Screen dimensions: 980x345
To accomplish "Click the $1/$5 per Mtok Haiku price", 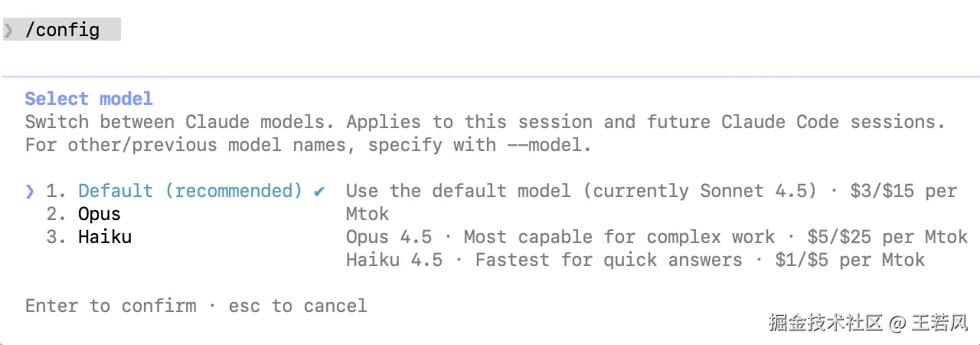I will pos(850,260).
